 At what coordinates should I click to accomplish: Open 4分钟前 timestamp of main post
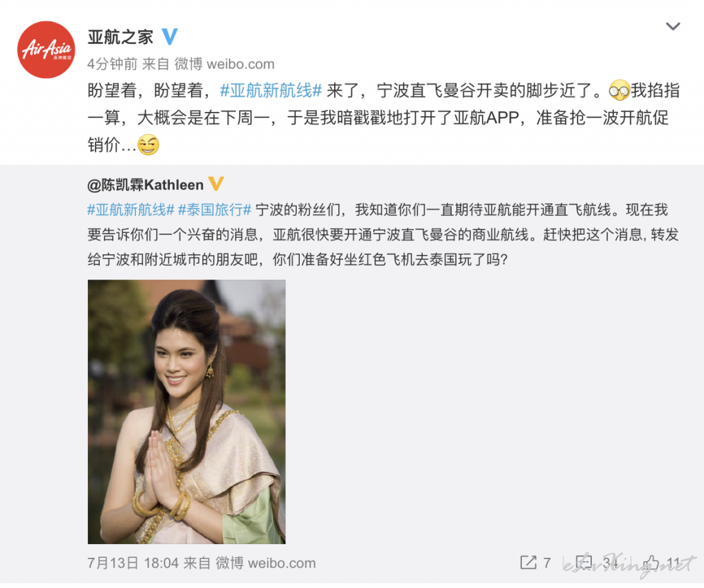[x=112, y=64]
